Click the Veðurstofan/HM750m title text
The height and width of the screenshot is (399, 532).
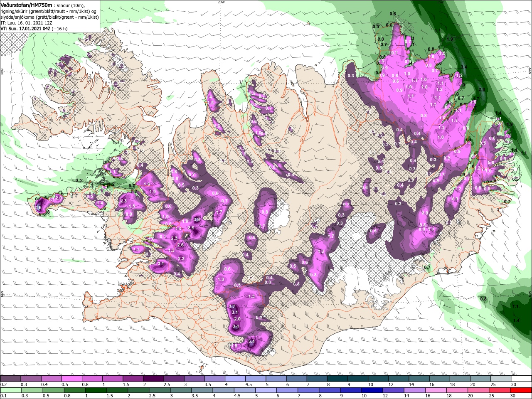(27, 5)
